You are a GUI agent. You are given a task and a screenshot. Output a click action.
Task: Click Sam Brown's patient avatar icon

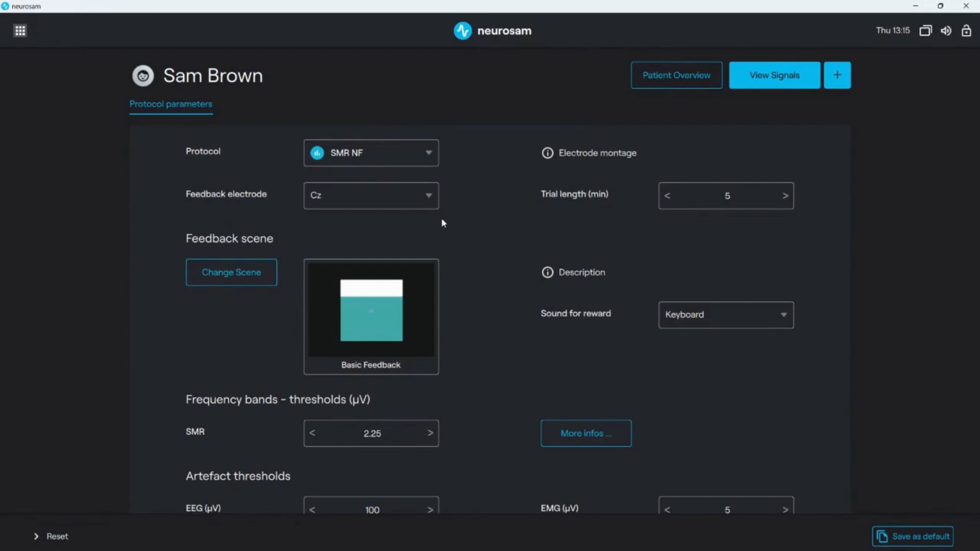[142, 75]
